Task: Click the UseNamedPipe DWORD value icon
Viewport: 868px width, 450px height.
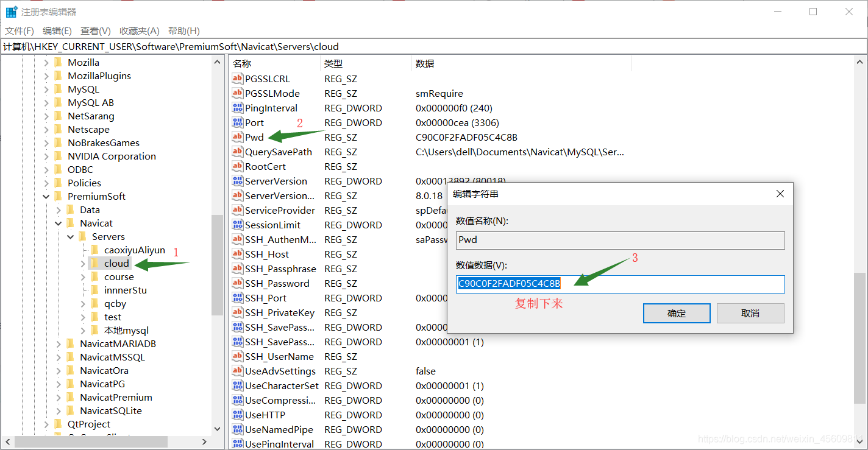Action: 238,429
